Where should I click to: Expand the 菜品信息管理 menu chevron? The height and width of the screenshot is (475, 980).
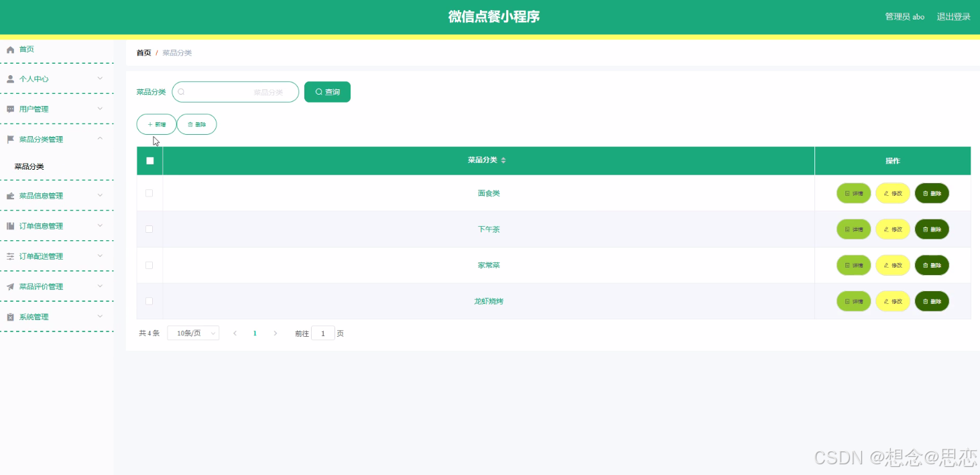point(100,195)
